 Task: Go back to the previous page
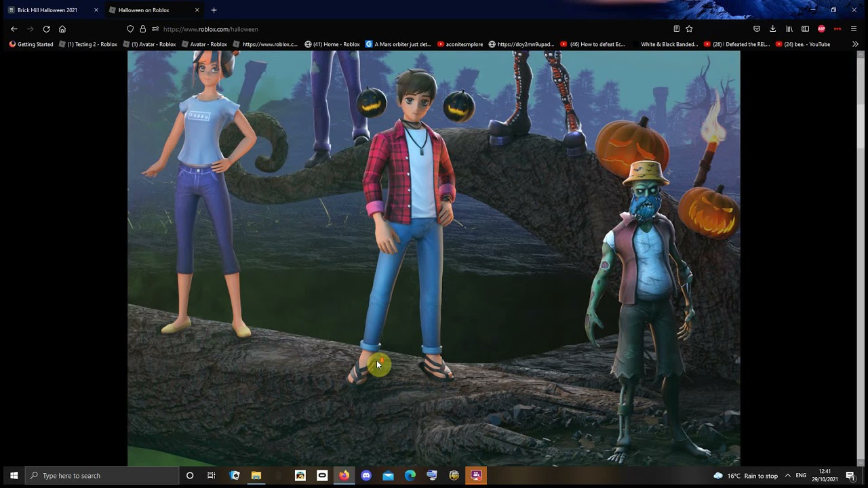click(14, 29)
